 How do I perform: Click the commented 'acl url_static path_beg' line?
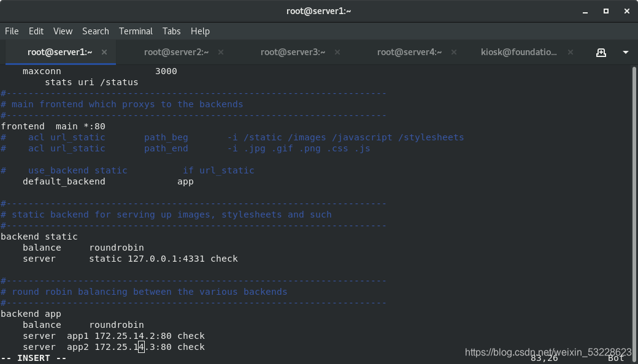pos(233,137)
